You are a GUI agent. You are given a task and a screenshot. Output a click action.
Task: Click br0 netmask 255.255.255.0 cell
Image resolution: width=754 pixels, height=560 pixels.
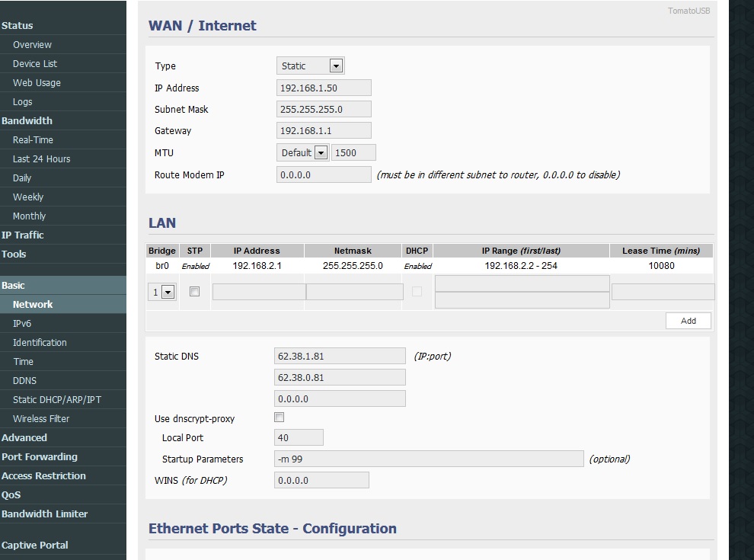pyautogui.click(x=353, y=266)
